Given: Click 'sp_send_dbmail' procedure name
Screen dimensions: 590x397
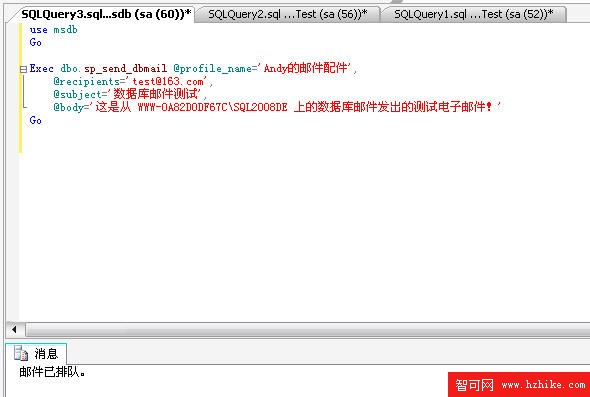Looking at the screenshot, I should click(126, 68).
